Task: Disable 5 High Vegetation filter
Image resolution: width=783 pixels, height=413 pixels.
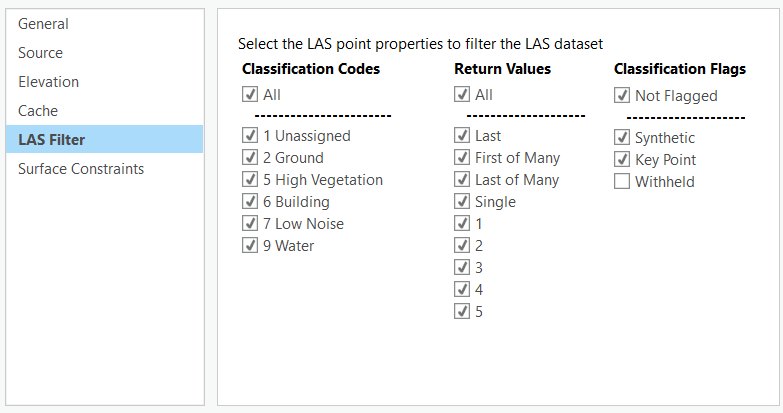Action: click(250, 180)
